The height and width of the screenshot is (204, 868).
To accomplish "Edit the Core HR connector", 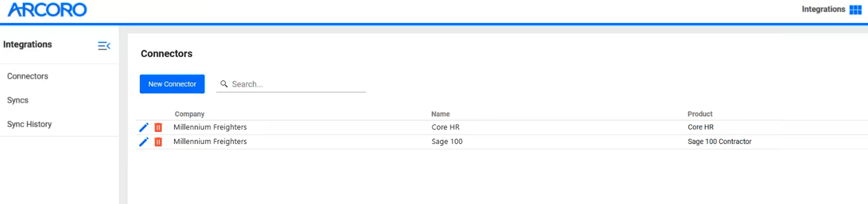I will click(x=144, y=127).
